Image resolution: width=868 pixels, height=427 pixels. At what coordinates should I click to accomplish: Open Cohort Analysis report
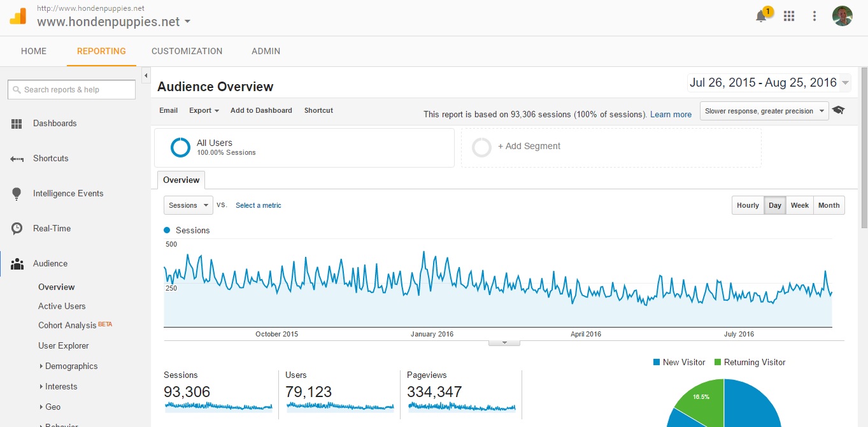click(68, 326)
